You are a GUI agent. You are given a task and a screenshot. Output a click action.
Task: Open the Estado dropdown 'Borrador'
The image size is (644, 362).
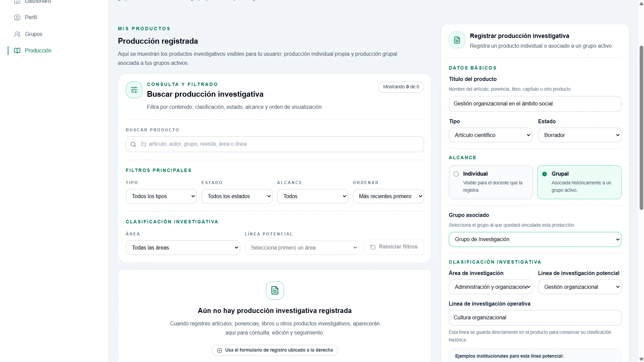pos(580,135)
